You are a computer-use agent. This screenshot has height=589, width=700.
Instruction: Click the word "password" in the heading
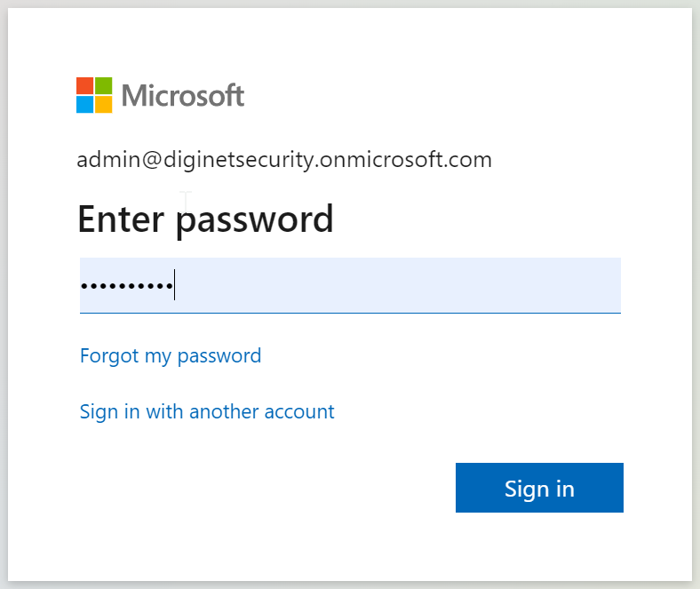click(254, 220)
